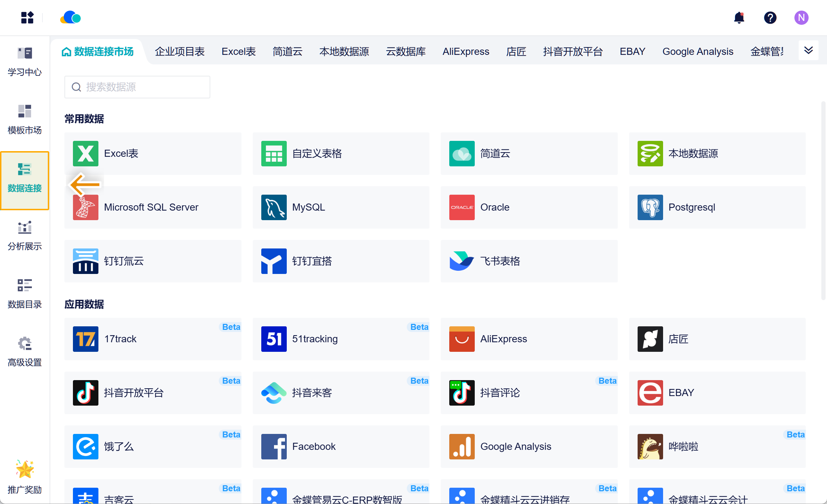827x504 pixels.
Task: Open the help question mark icon
Action: (x=770, y=17)
